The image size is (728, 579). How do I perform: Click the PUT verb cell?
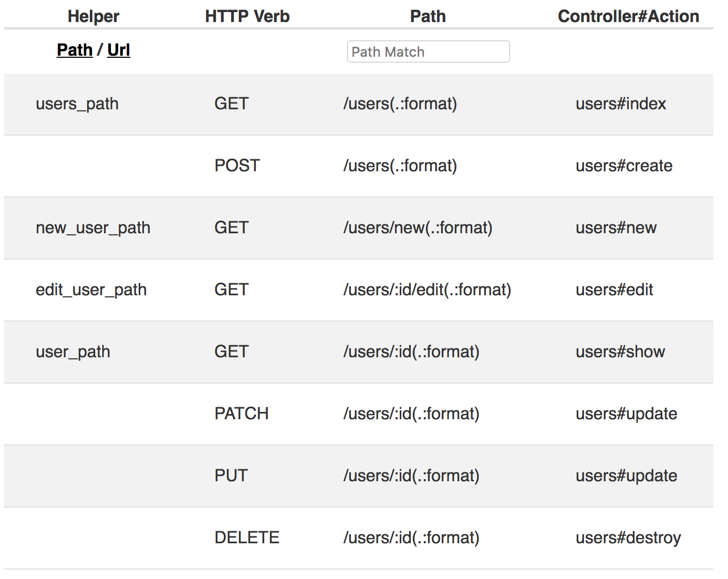pyautogui.click(x=231, y=476)
